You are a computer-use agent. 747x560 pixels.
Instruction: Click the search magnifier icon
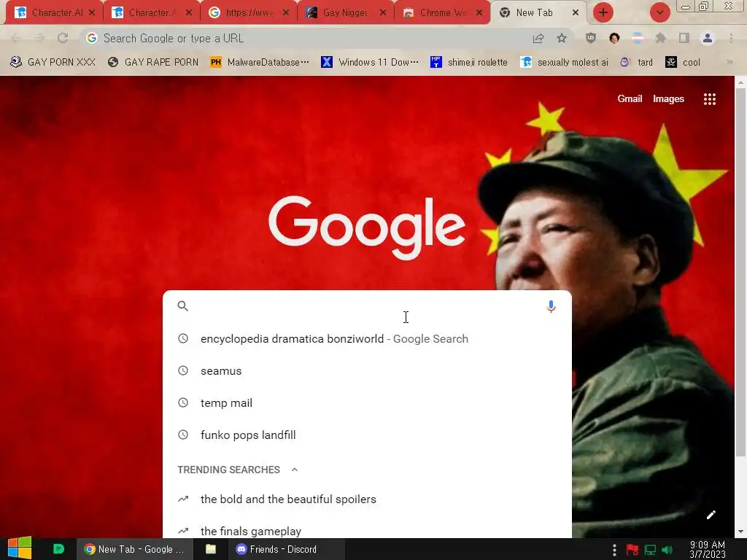[x=183, y=306]
